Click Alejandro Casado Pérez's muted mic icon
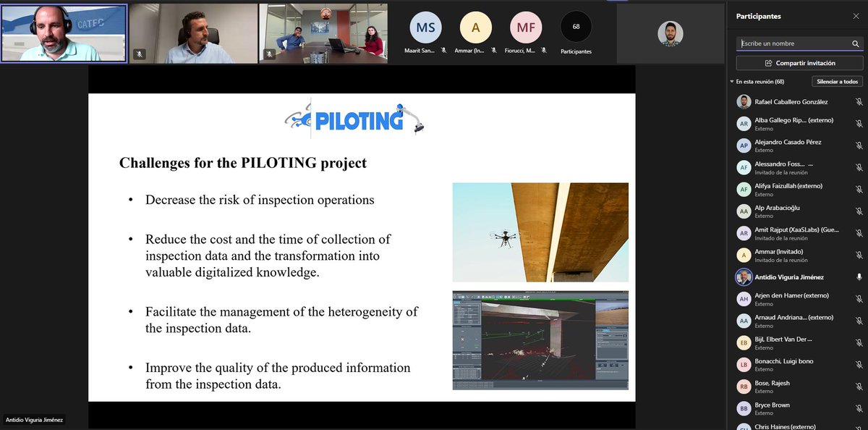This screenshot has height=430, width=868. click(x=859, y=146)
